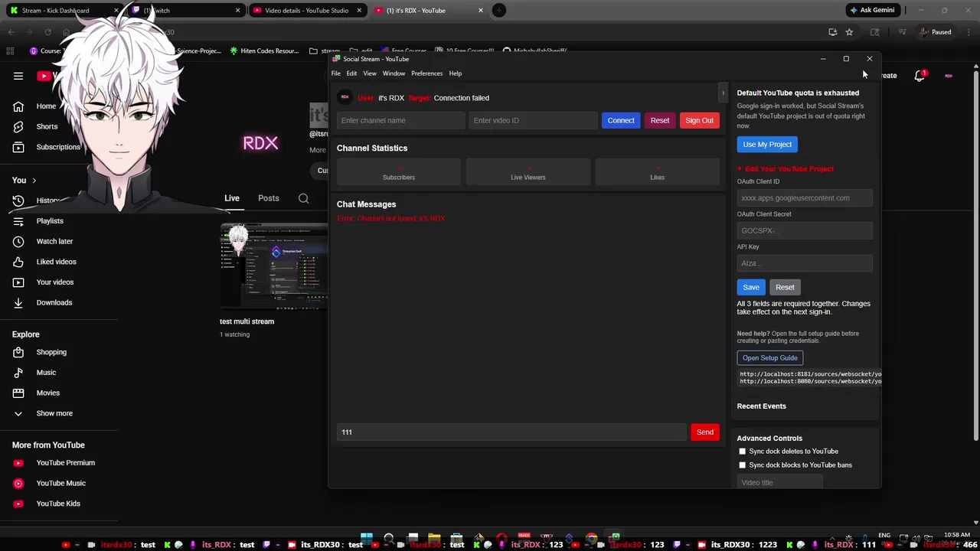Save the YouTube project credentials
This screenshot has height=551, width=980.
[751, 287]
